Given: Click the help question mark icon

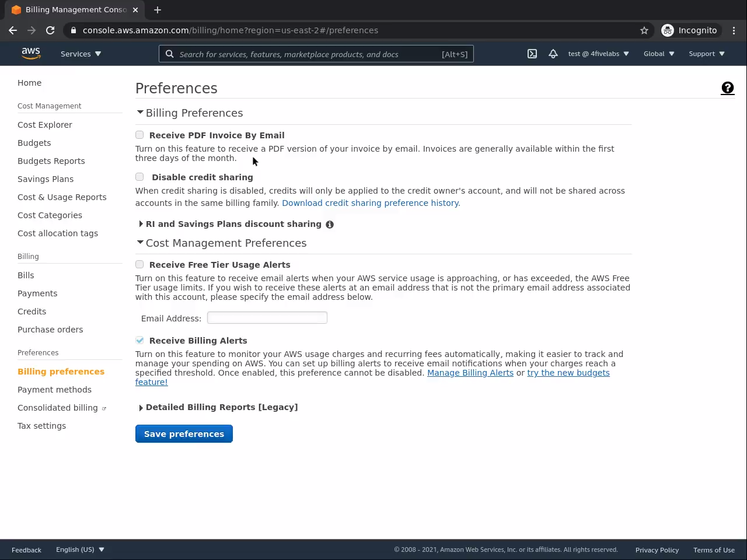Looking at the screenshot, I should tap(728, 88).
